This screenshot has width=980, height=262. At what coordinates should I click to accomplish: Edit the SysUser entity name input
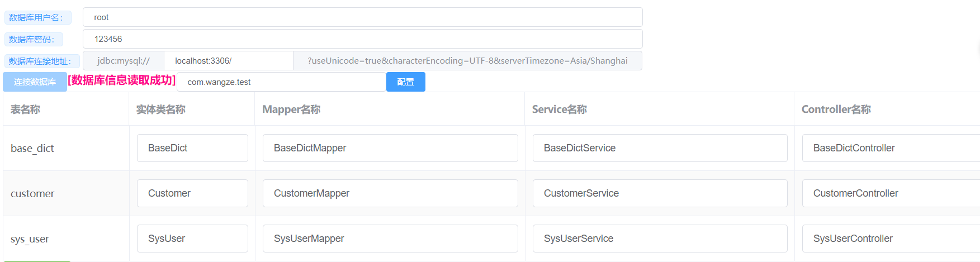tap(192, 239)
